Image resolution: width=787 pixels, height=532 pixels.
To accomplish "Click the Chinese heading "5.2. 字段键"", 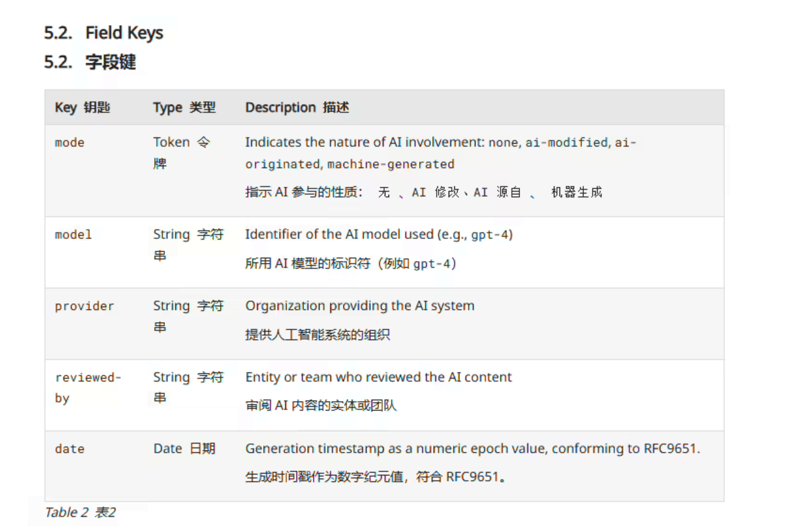I will [x=90, y=62].
